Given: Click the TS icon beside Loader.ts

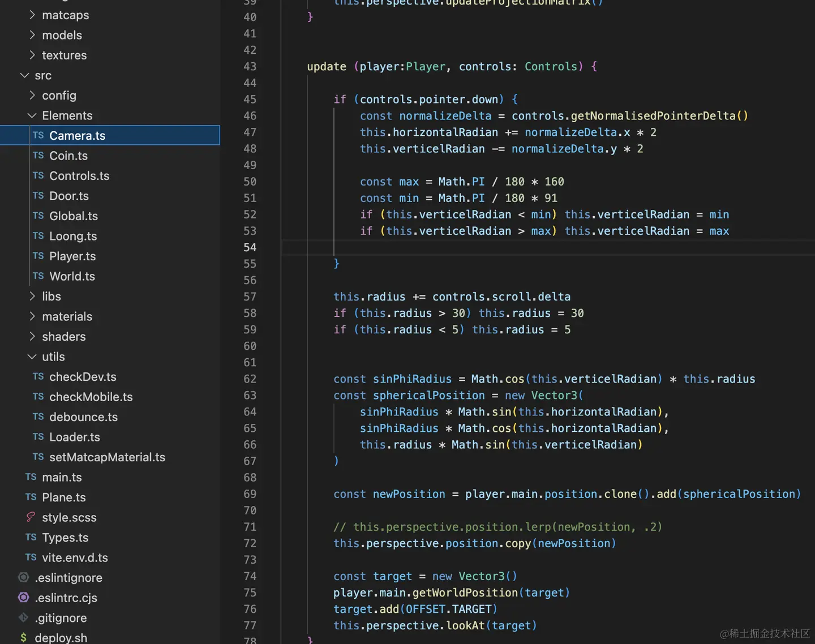Looking at the screenshot, I should [x=38, y=437].
